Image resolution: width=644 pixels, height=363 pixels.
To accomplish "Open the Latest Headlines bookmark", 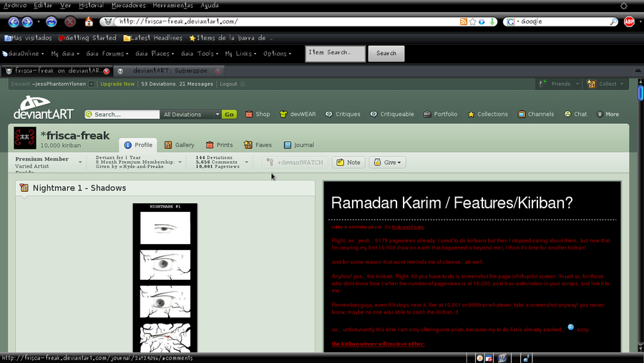I will coord(153,38).
